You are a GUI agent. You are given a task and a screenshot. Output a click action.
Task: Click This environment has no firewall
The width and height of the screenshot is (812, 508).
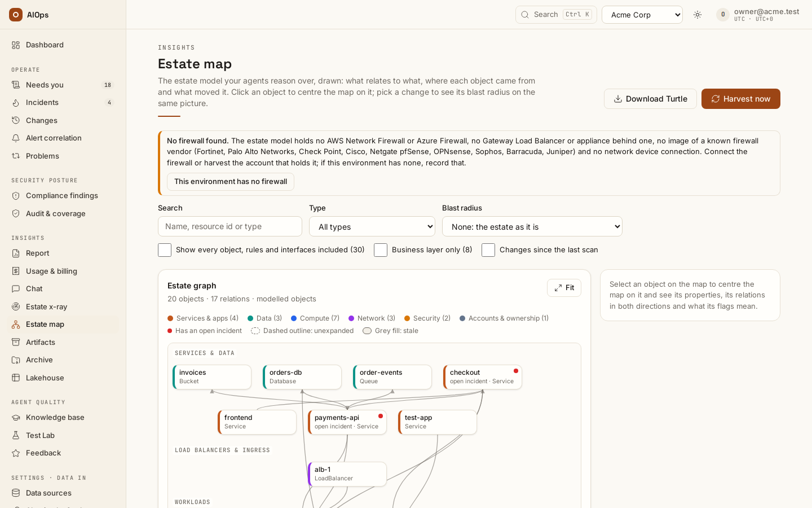coord(231,182)
